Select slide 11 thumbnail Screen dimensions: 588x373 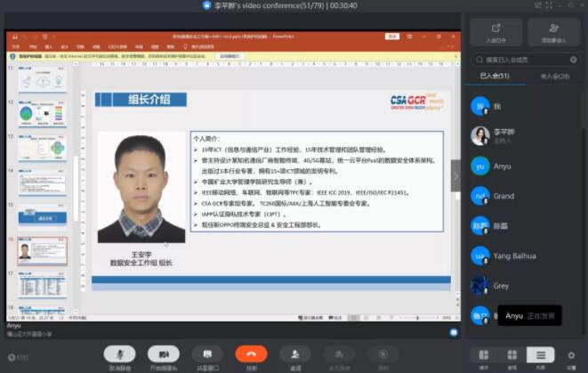coord(43,79)
